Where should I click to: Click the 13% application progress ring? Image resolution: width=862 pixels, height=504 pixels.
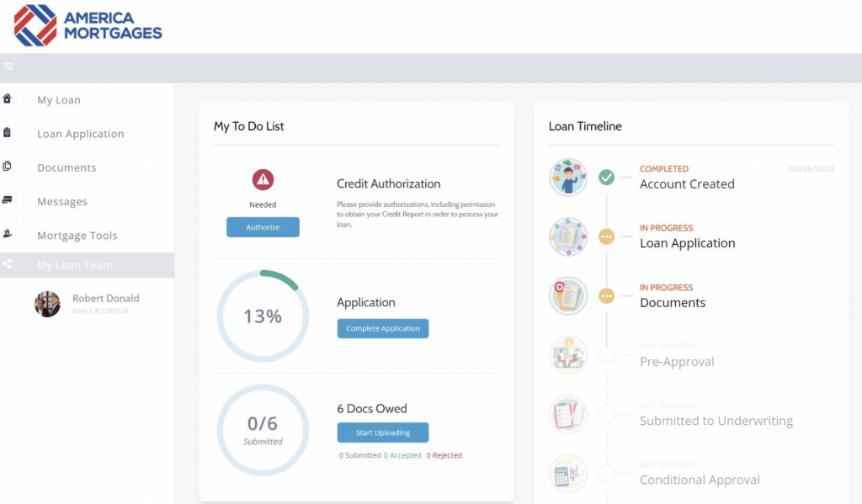click(x=263, y=316)
